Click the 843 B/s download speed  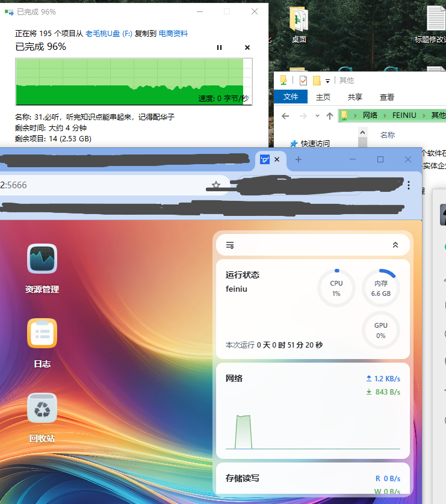383,392
